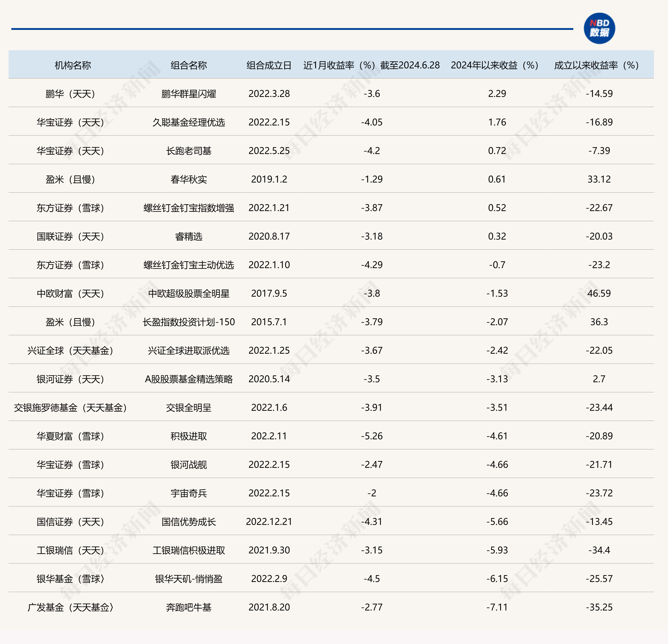
Task: Select 广发基金（天天基金） institution cell
Action: click(x=70, y=608)
